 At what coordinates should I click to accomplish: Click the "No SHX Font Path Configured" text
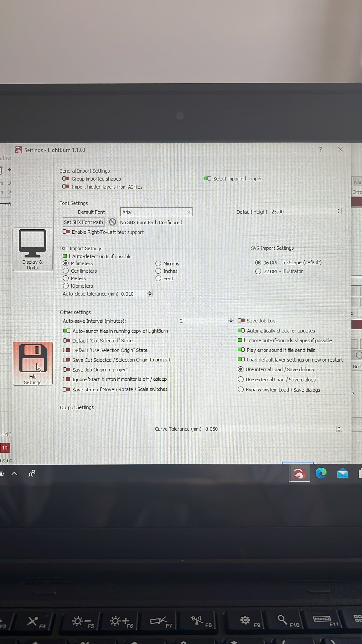point(151,222)
